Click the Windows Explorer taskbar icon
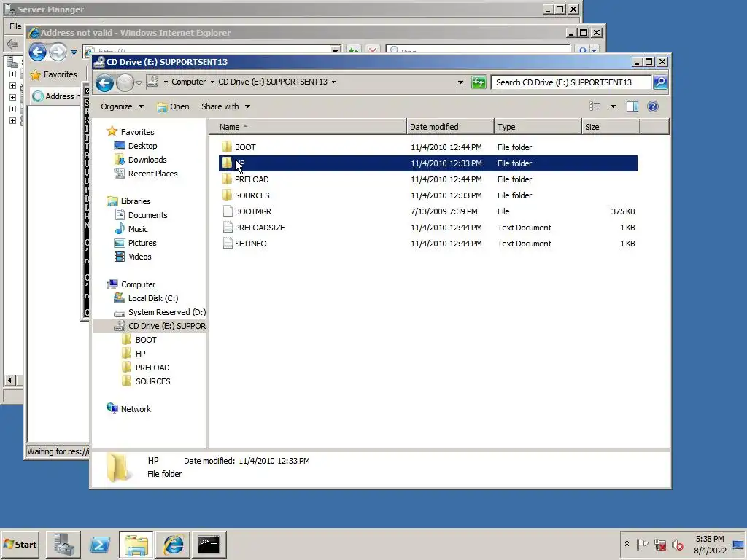This screenshot has height=560, width=747. 136,544
